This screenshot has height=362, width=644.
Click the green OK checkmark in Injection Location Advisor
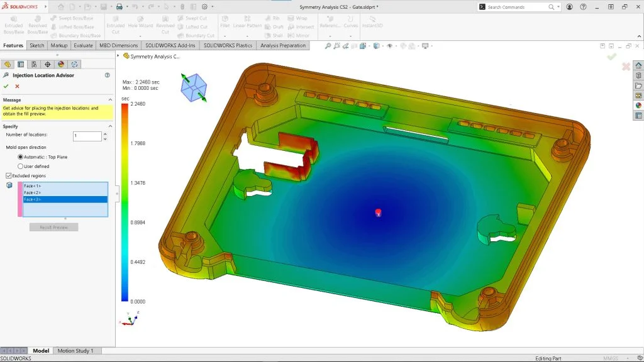tap(6, 86)
